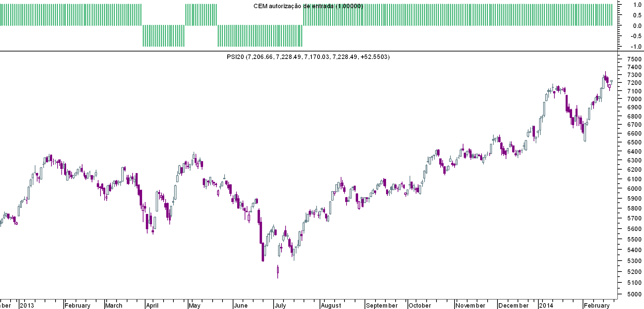Click the PSI20 price chart title
The width and height of the screenshot is (644, 309).
[308, 57]
